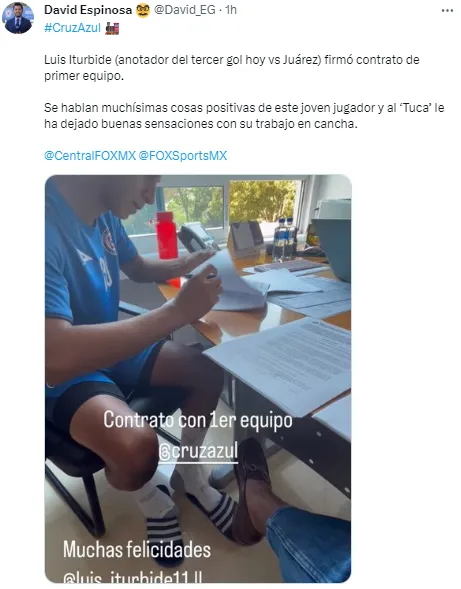Open David Espinosa's profile avatar

[x=18, y=18]
